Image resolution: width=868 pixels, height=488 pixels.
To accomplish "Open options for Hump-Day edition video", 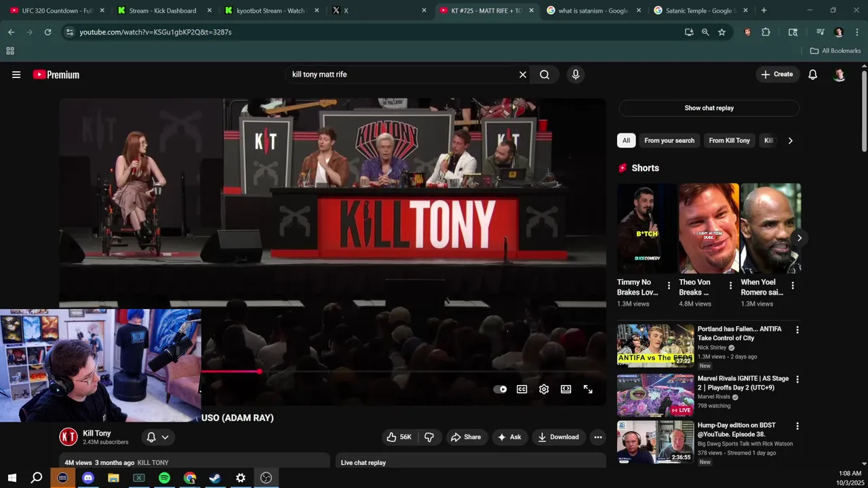I will click(797, 426).
